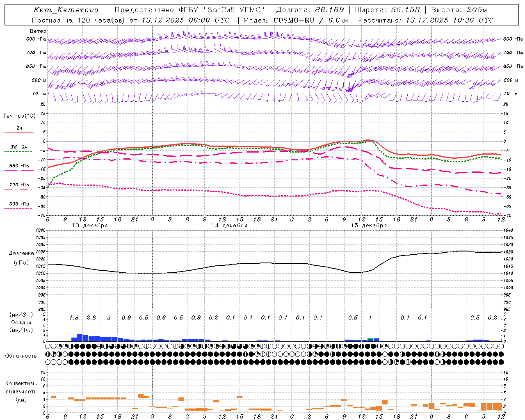
Task: Click the (гПа) unit label under Давление
Action: (21, 263)
